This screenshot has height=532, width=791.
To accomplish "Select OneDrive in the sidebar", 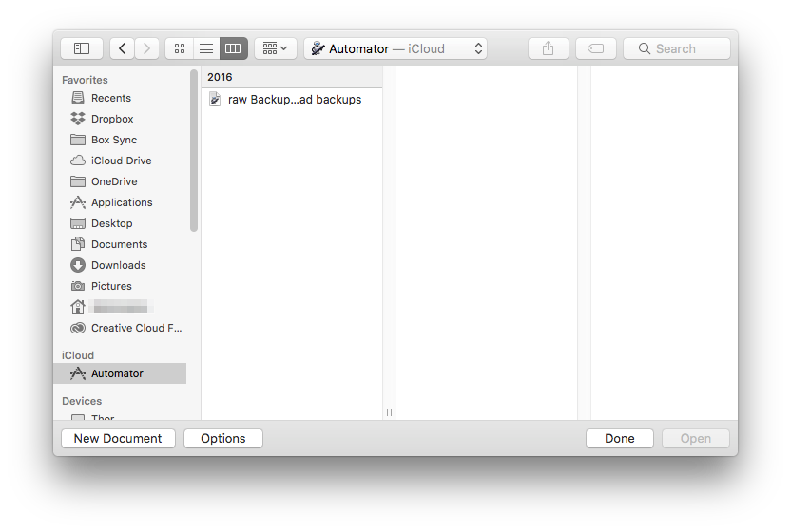I will click(121, 181).
